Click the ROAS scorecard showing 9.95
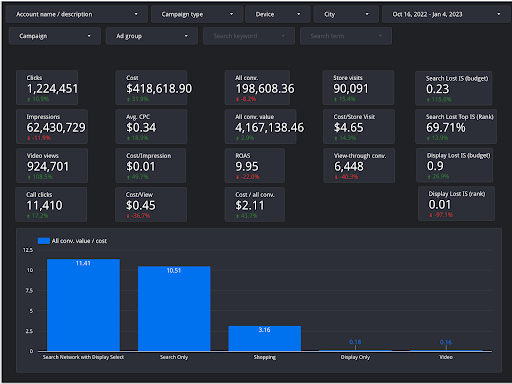 [x=255, y=165]
